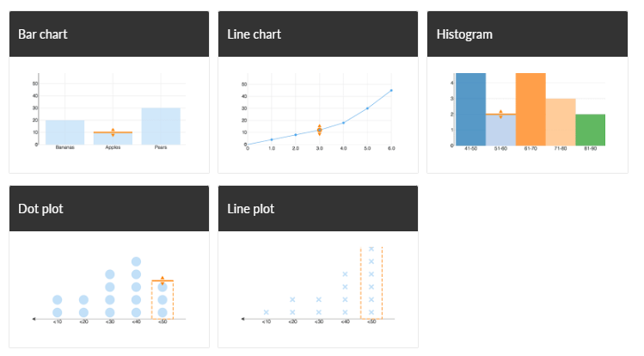Click the orange dashed <50 column in line plot
The width and height of the screenshot is (644, 356).
371,283
